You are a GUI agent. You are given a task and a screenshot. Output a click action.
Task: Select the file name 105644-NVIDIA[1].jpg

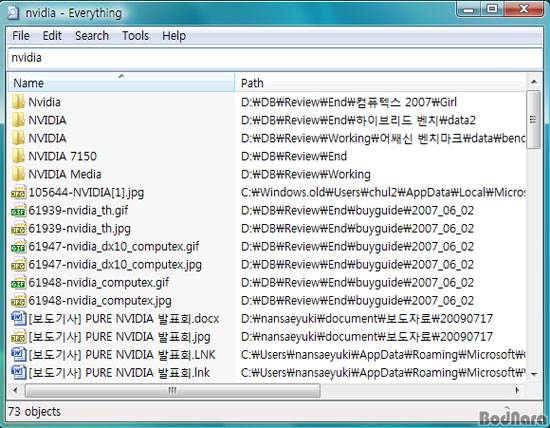tap(86, 192)
